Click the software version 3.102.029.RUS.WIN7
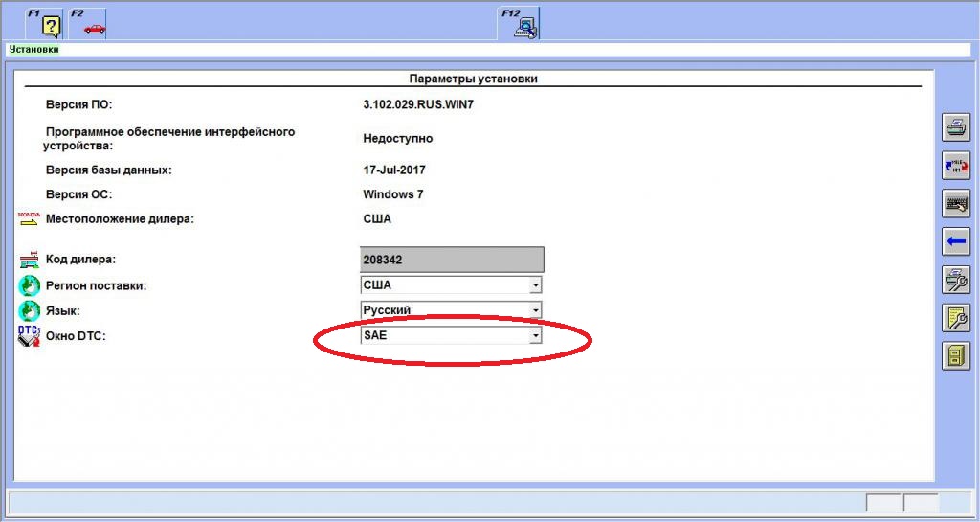 (418, 104)
